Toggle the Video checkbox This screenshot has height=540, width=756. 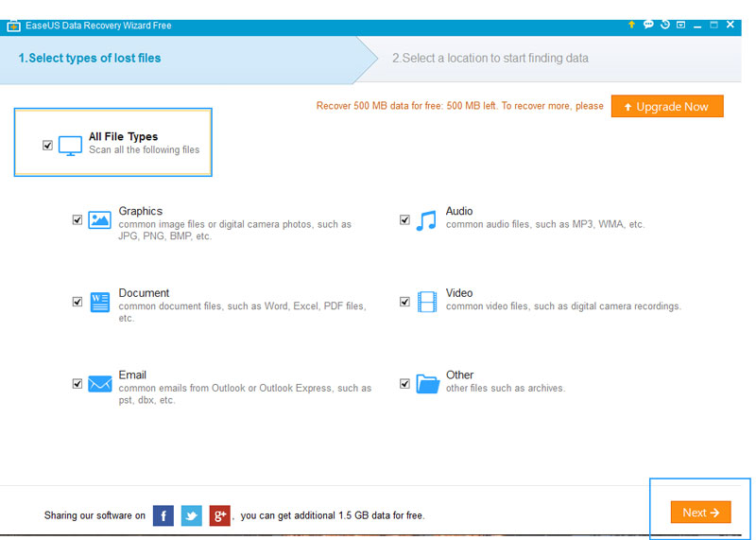coord(404,302)
